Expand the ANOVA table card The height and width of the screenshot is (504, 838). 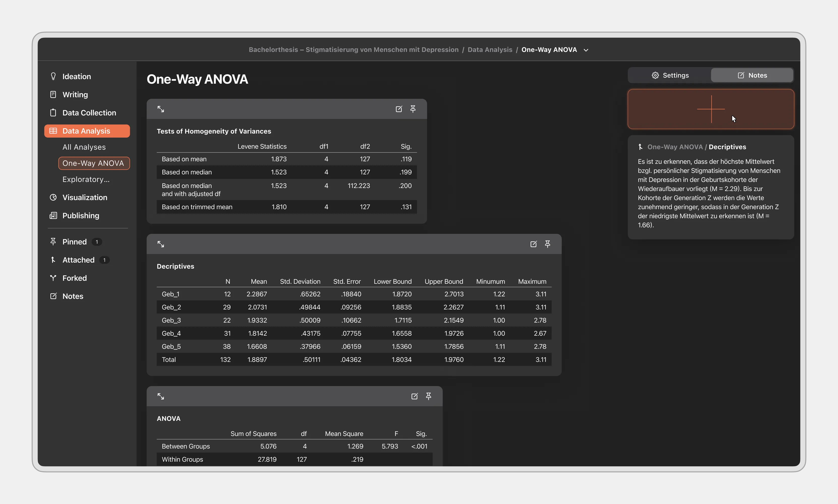click(x=161, y=396)
